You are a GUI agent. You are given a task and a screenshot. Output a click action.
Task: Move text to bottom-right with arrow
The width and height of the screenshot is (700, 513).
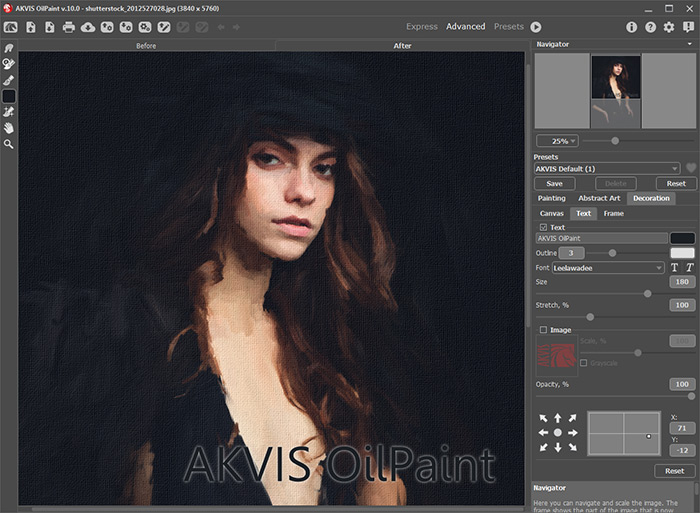[573, 447]
